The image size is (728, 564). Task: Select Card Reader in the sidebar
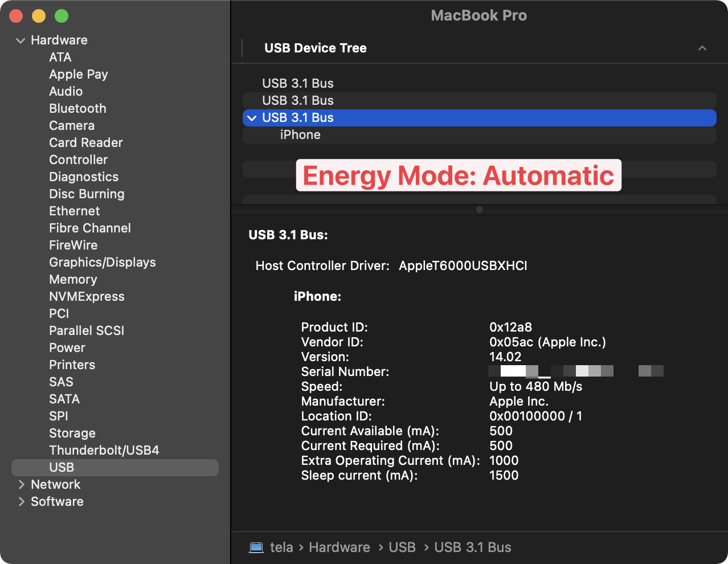click(85, 143)
